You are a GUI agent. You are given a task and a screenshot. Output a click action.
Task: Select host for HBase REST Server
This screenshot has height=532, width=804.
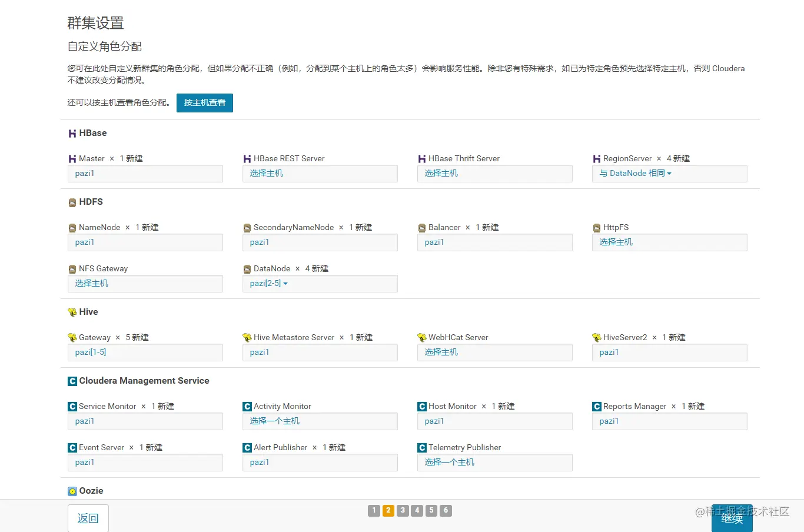click(320, 174)
